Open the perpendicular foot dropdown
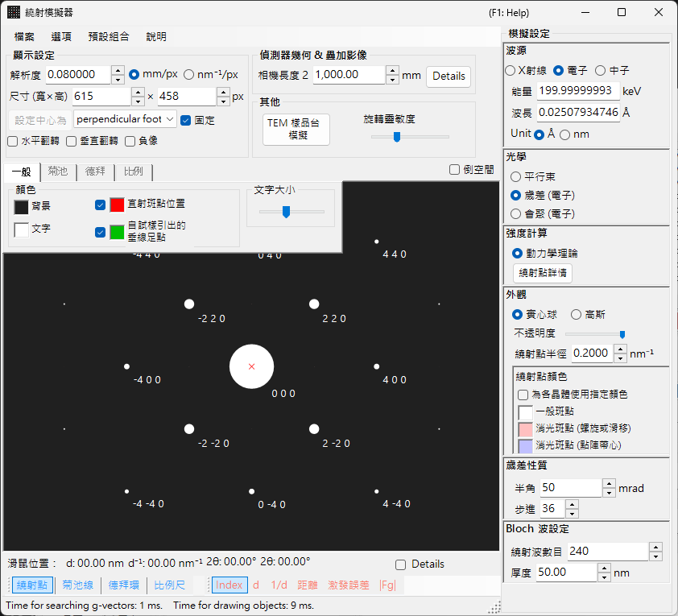The width and height of the screenshot is (678, 616). 125,119
